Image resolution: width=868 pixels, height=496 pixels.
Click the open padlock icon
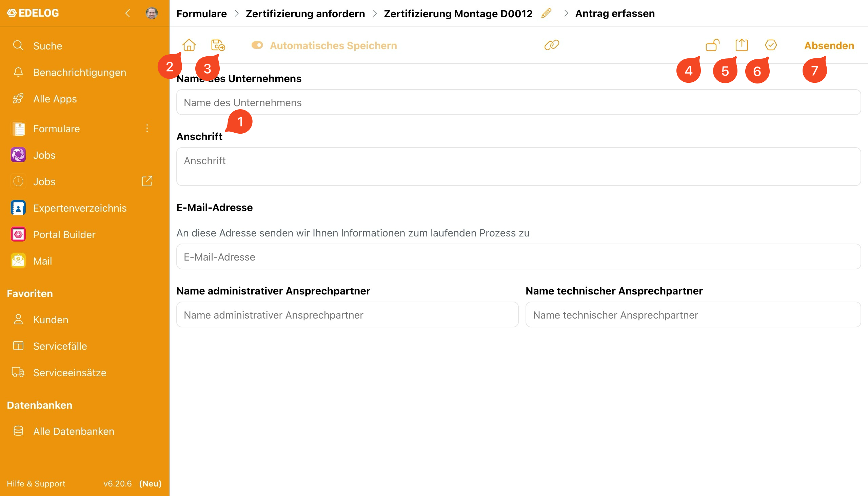pos(712,45)
